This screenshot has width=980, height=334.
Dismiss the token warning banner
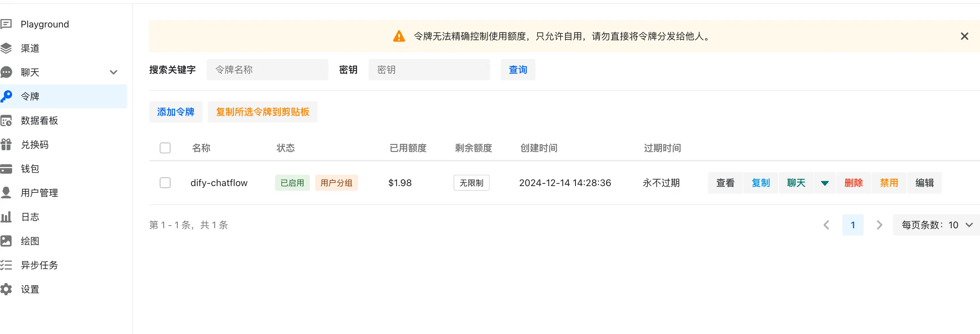[x=964, y=36]
